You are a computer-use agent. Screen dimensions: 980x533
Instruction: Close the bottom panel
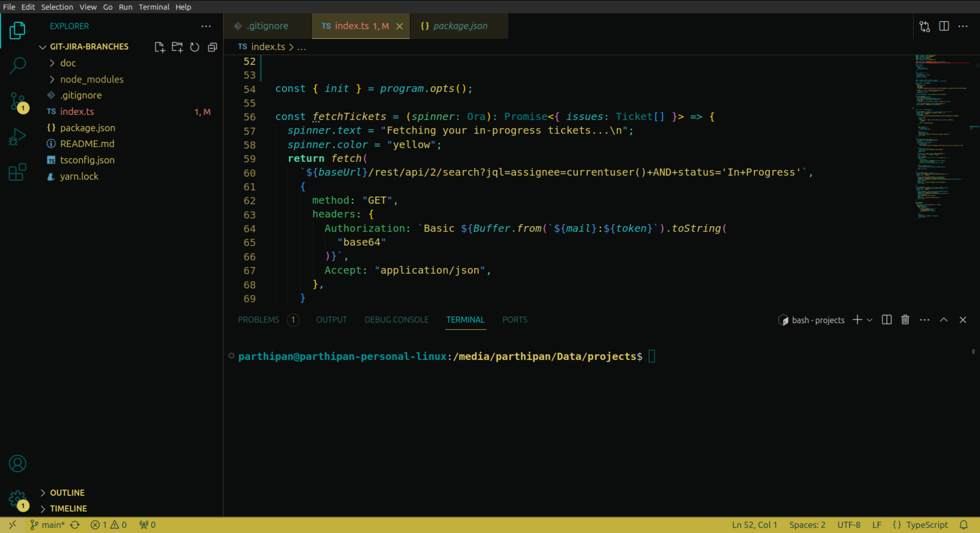coord(963,320)
